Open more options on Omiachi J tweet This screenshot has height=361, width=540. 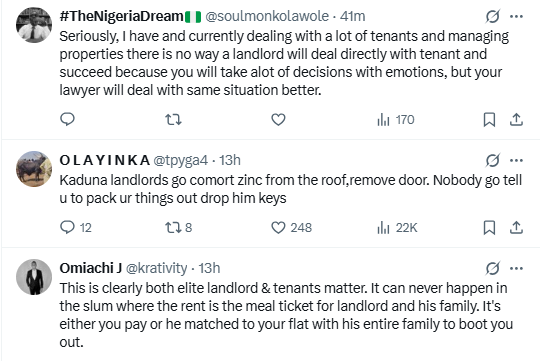click(x=516, y=268)
